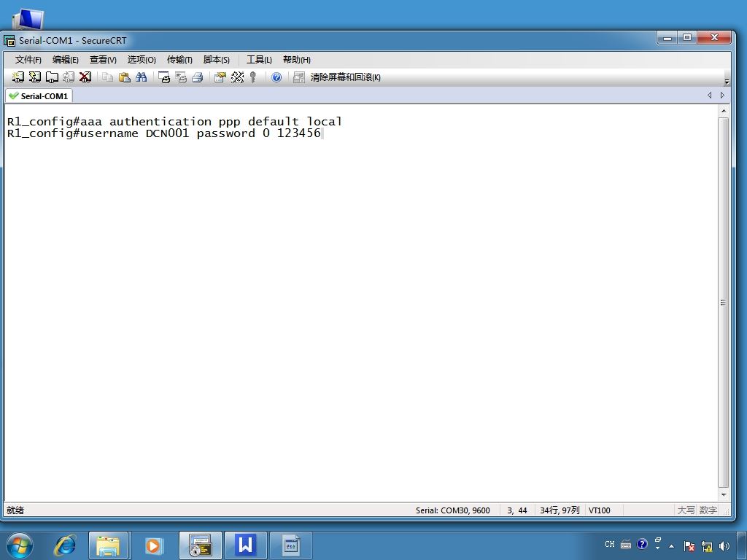Expand the toolbar overflow chevron
The image size is (747, 560).
[x=727, y=82]
